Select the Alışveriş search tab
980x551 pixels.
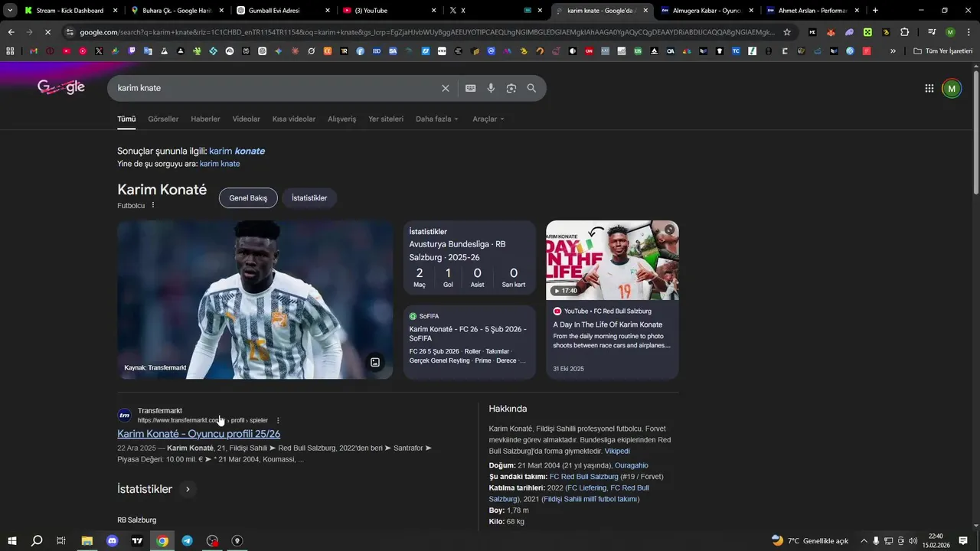[342, 119]
